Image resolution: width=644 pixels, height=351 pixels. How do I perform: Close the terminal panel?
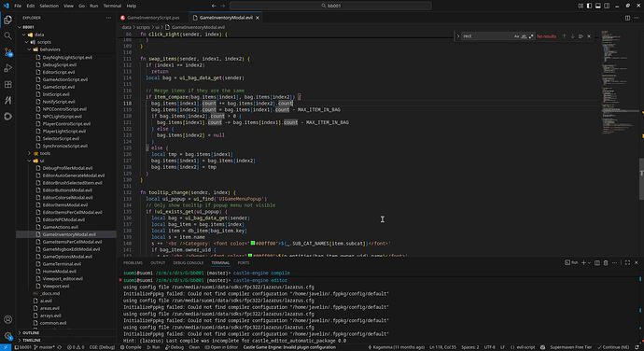[637, 262]
